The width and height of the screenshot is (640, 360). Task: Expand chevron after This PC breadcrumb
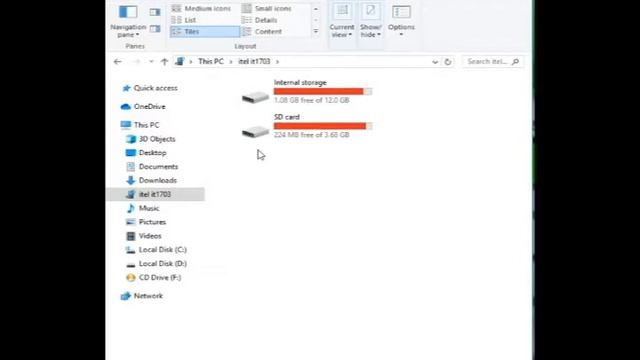pos(231,62)
